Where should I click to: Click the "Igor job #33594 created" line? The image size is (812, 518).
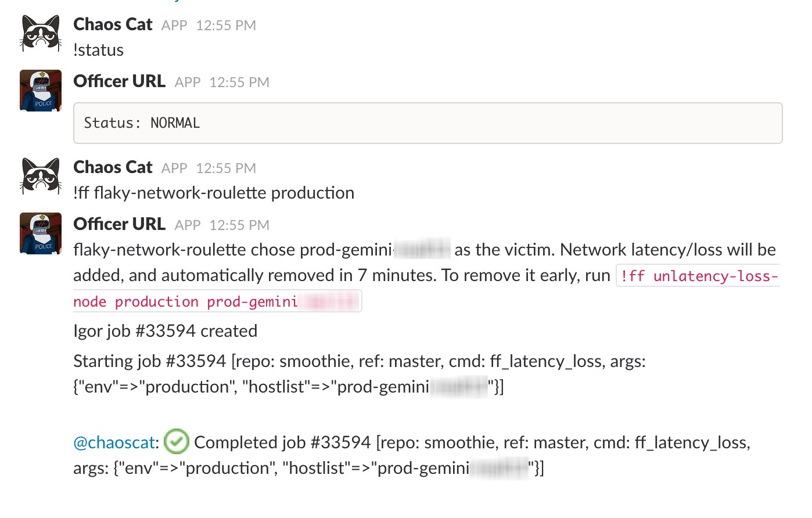pos(165,331)
